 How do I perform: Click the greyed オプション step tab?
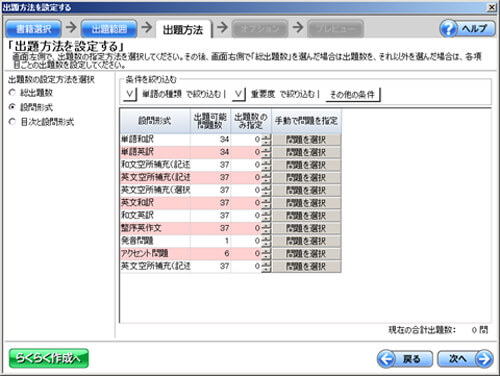point(260,29)
